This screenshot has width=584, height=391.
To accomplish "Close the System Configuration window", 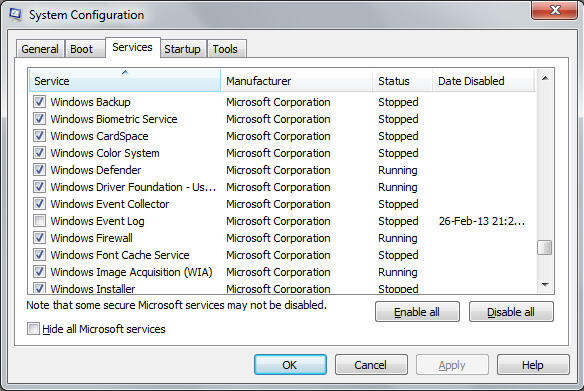I will [x=555, y=10].
